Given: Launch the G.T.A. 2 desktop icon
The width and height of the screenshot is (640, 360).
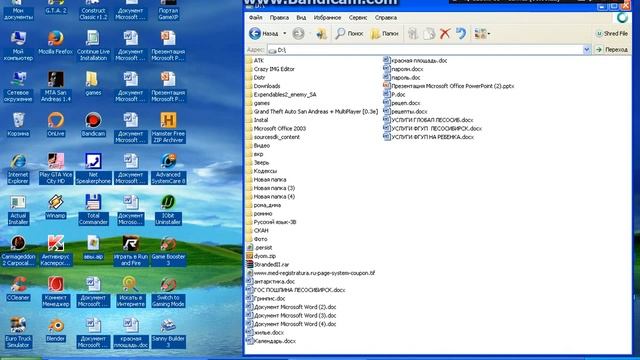Looking at the screenshot, I should (56, 7).
